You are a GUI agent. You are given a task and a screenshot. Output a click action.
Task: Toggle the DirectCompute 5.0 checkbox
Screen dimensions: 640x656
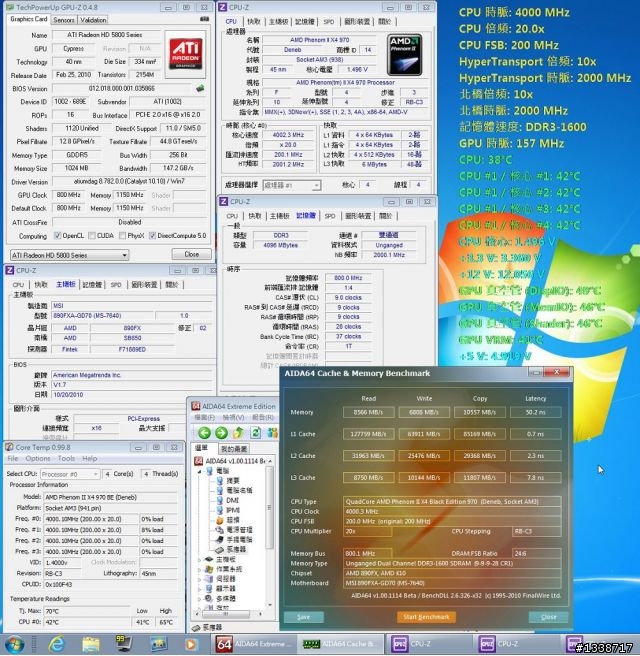(x=152, y=236)
